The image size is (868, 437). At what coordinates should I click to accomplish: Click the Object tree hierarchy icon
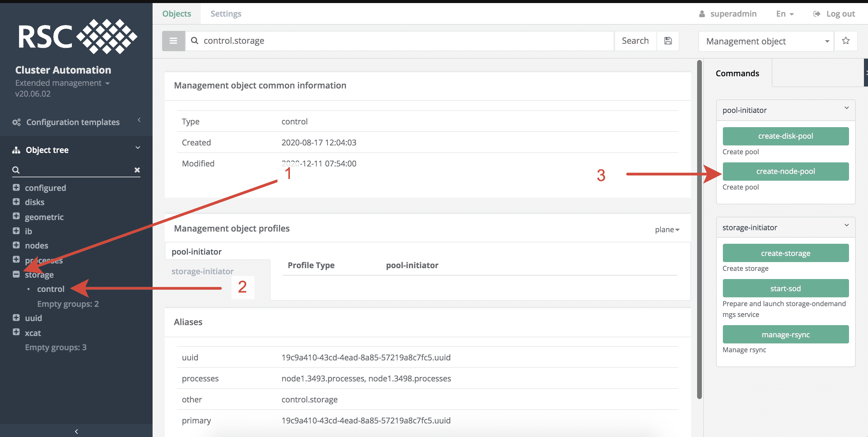click(16, 150)
